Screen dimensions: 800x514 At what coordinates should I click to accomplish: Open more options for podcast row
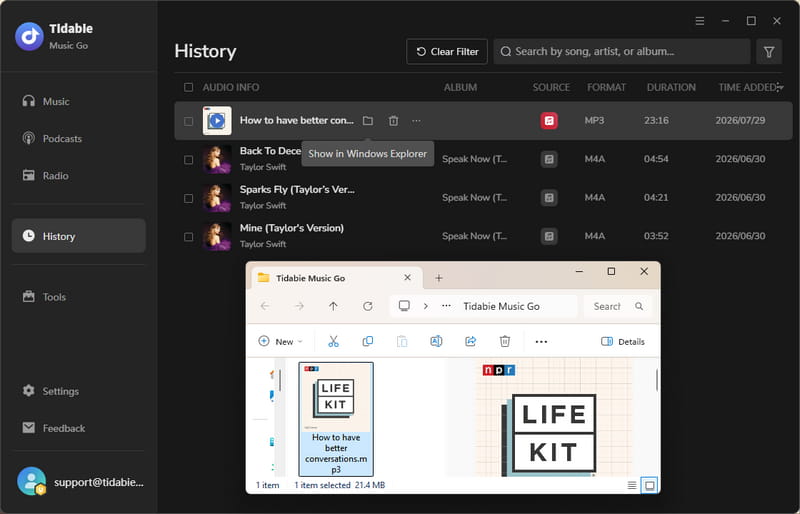416,121
